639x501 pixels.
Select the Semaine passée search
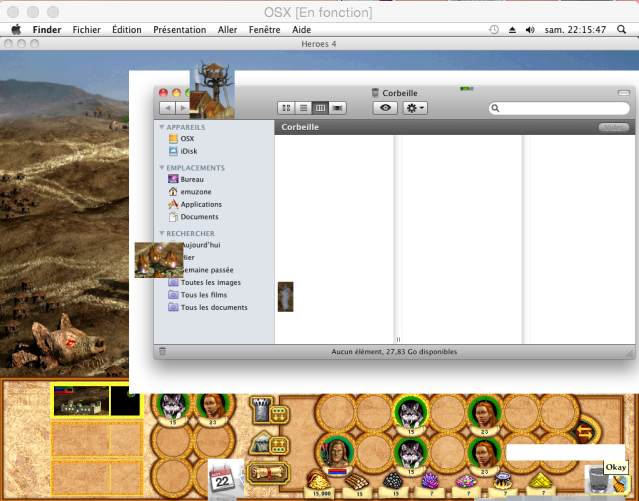[x=208, y=270]
